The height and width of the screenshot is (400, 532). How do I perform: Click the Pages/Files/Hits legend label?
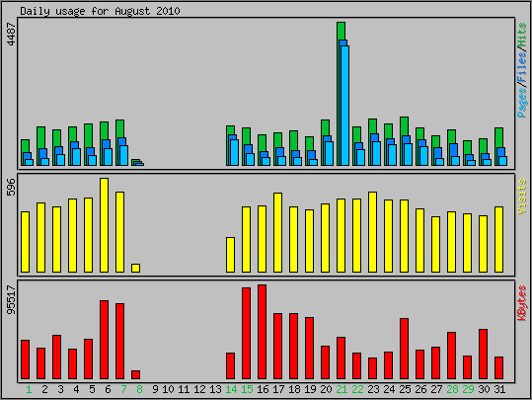522,70
